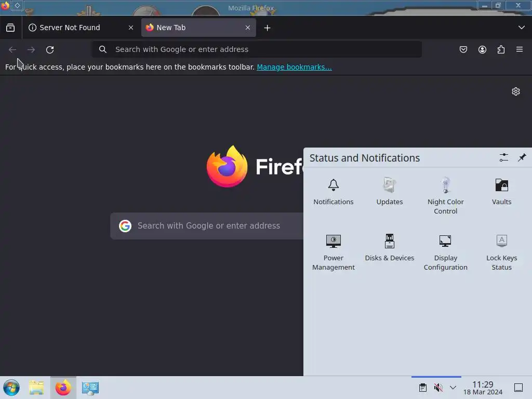
Task: Close the New Tab tab
Action: point(248,28)
